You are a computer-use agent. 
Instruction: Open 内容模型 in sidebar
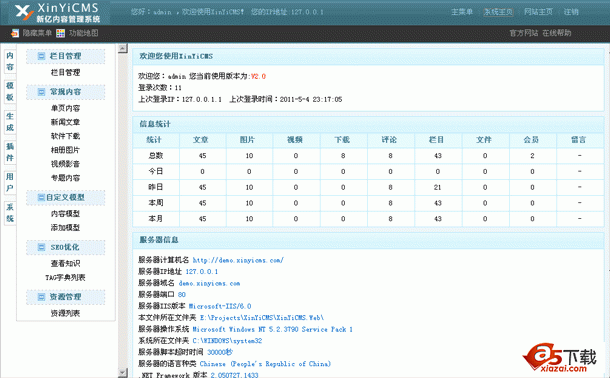[65, 214]
